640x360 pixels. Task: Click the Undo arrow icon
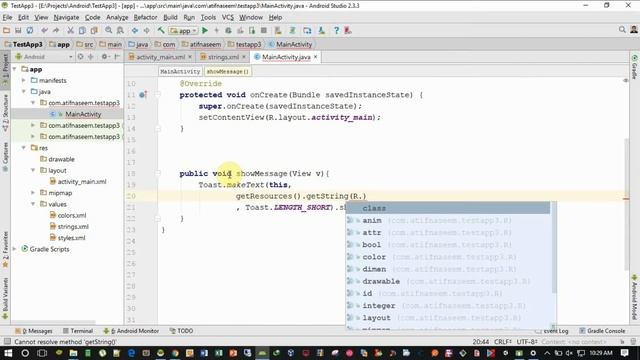pos(44,31)
